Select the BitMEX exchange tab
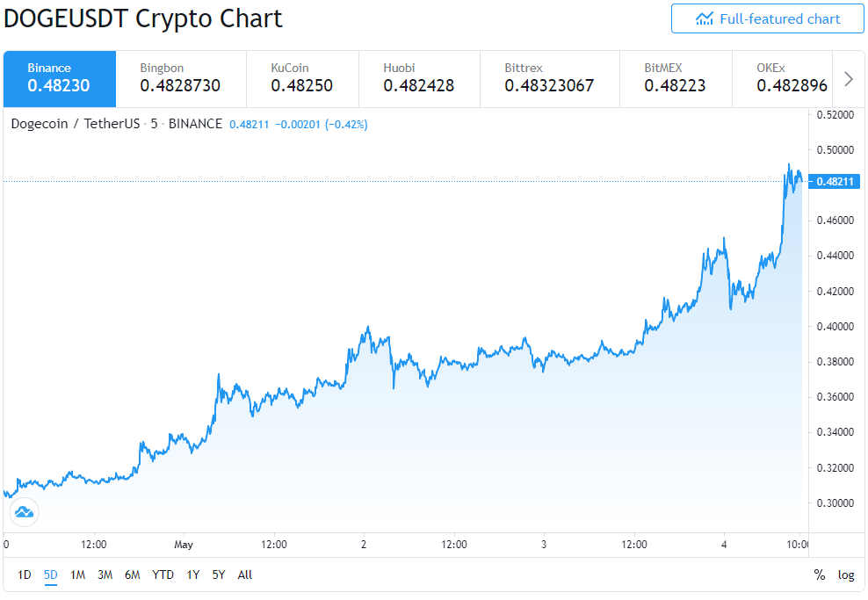 coord(676,79)
